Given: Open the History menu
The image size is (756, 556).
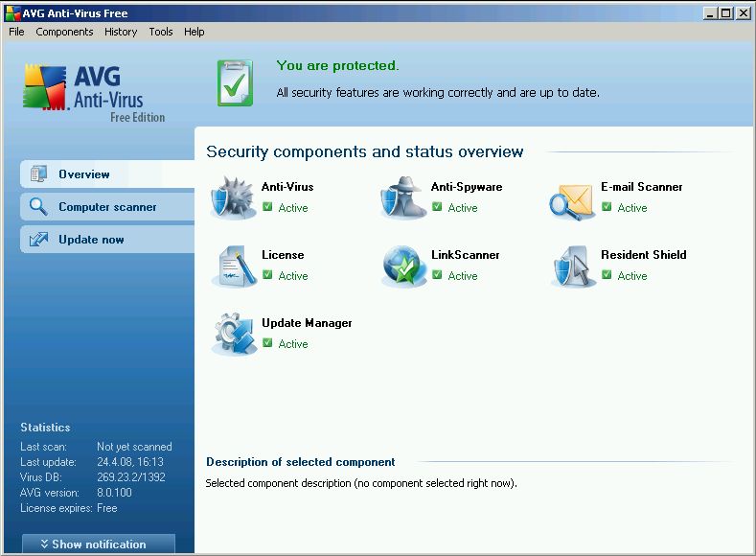Looking at the screenshot, I should pyautogui.click(x=121, y=32).
